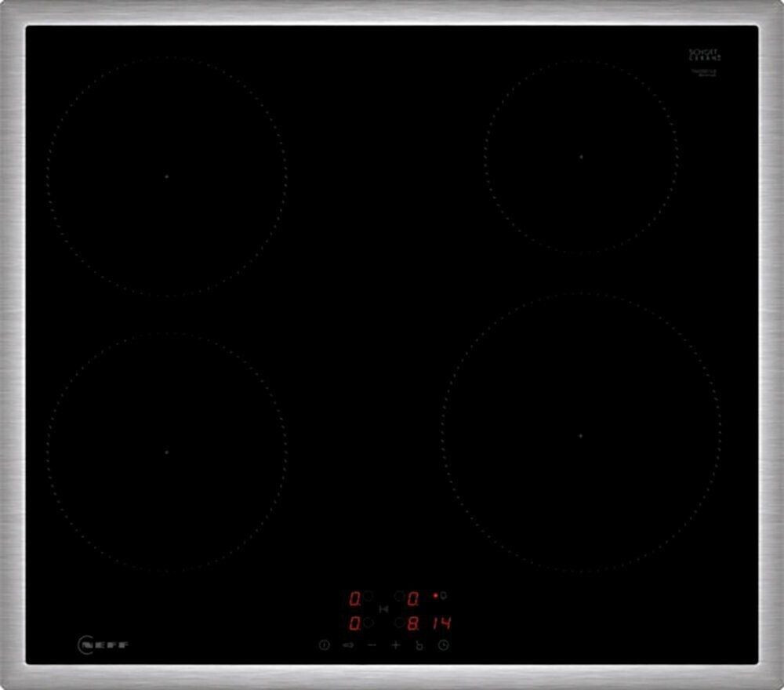Touch the center of the front right cooking zone
The height and width of the screenshot is (690, 784).
(x=580, y=435)
